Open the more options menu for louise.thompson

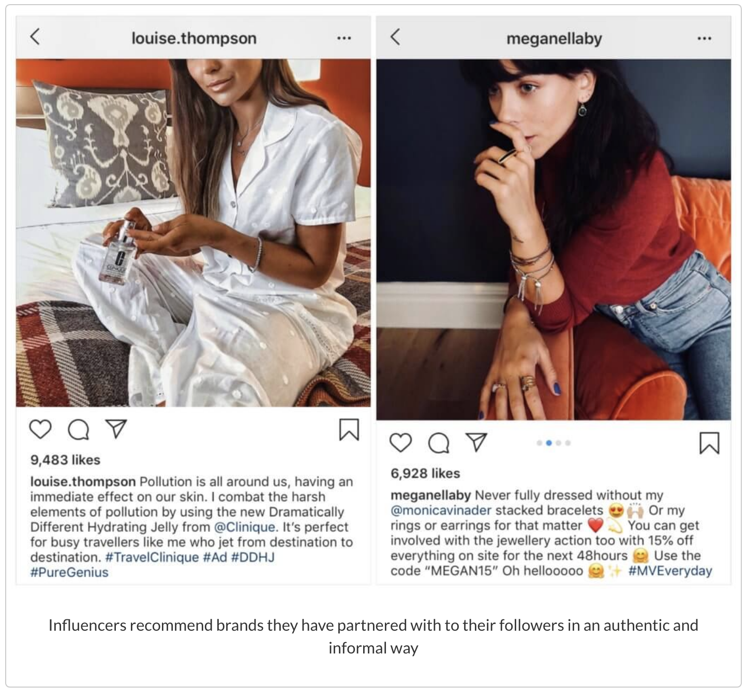tap(343, 38)
